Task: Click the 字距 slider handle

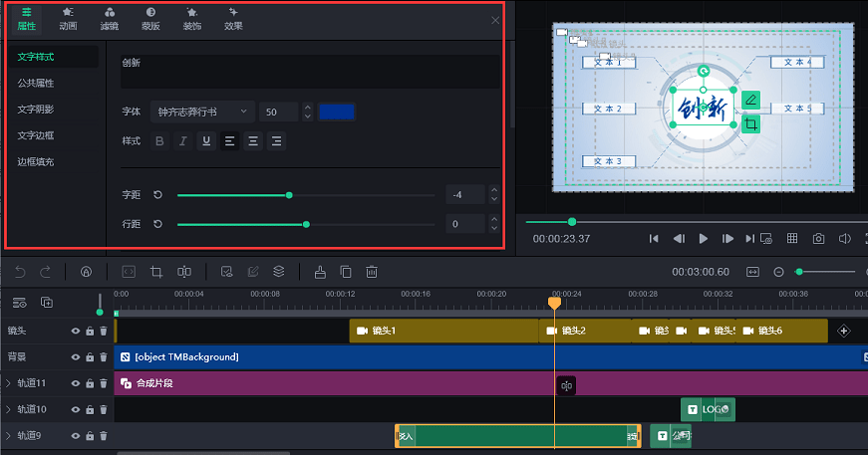Action: click(289, 195)
